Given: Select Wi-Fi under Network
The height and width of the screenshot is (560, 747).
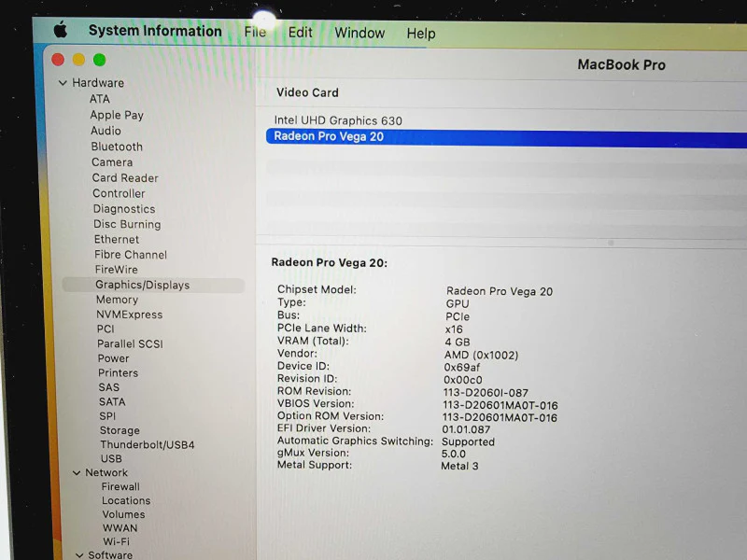Looking at the screenshot, I should pos(116,541).
